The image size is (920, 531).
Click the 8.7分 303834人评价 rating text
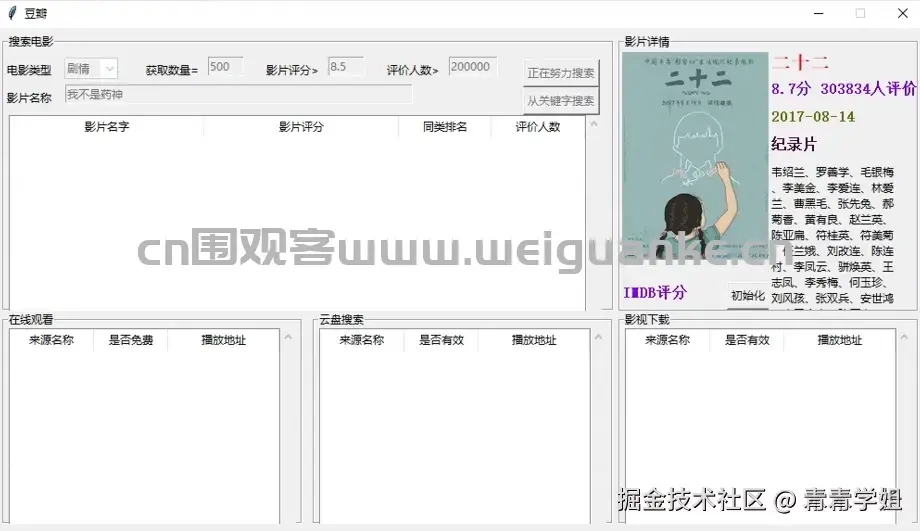(844, 89)
